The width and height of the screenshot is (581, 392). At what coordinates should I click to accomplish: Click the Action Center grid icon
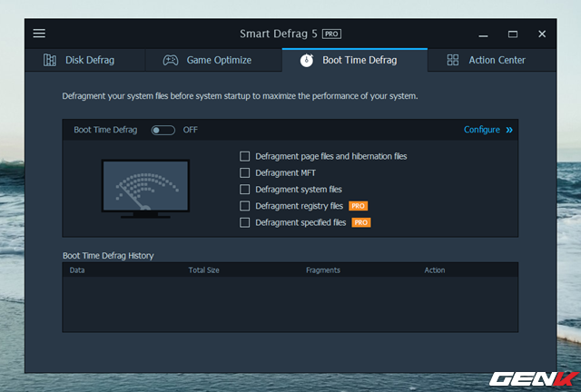453,60
